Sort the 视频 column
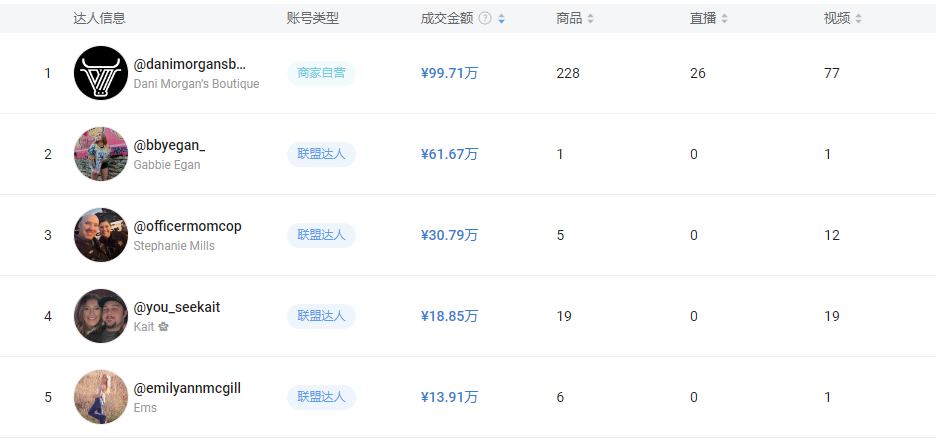Screen dimensions: 936x441 point(858,18)
